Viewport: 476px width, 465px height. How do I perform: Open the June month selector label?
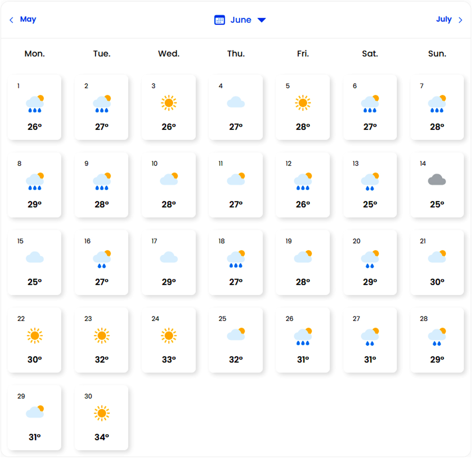coord(241,20)
